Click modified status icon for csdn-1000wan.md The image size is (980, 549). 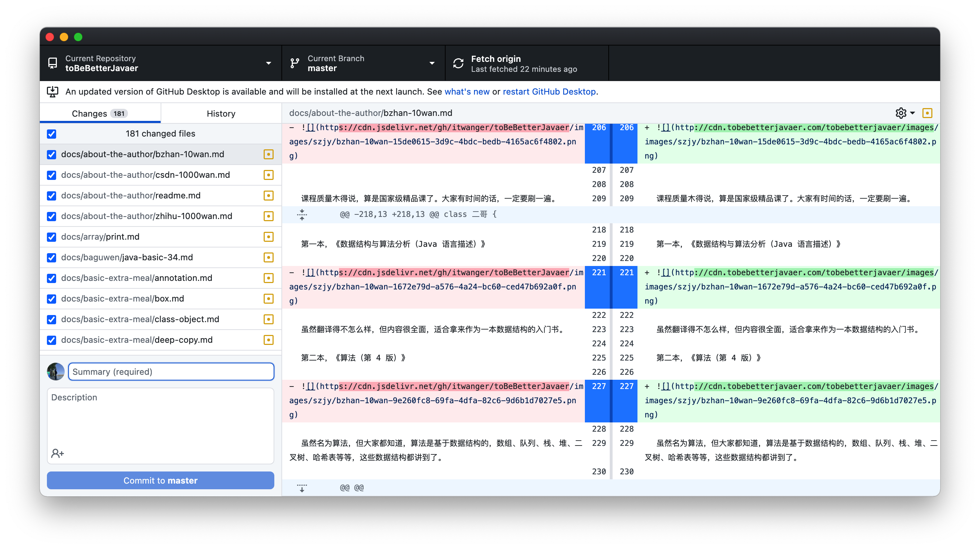[x=269, y=175]
